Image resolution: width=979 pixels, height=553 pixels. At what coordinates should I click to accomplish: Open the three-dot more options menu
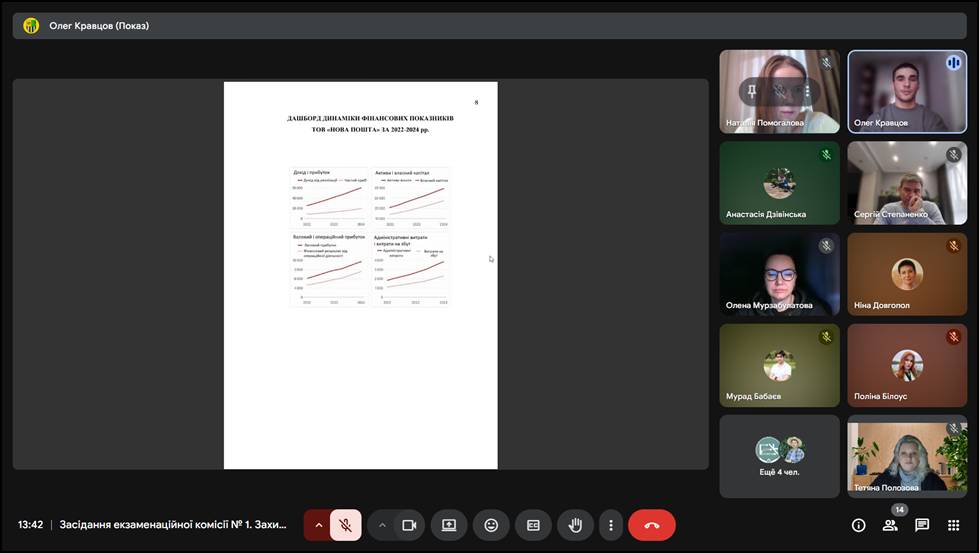610,525
